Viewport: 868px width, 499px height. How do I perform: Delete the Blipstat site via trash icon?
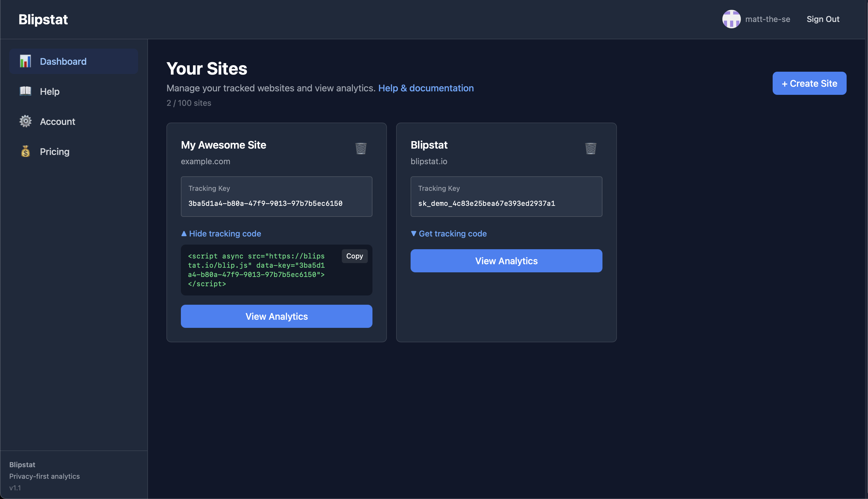pos(591,148)
